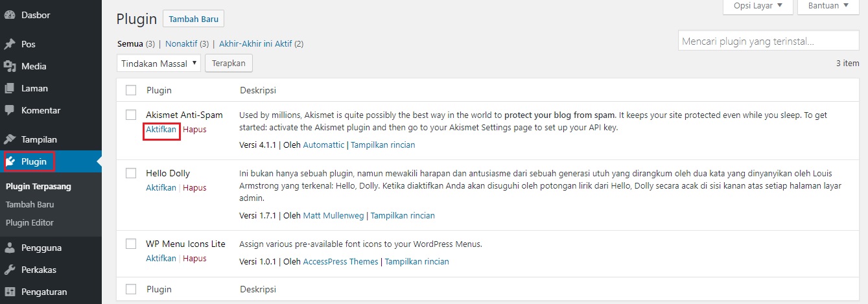
Task: Tick the select-all checkbox in table footer
Action: coord(131,289)
